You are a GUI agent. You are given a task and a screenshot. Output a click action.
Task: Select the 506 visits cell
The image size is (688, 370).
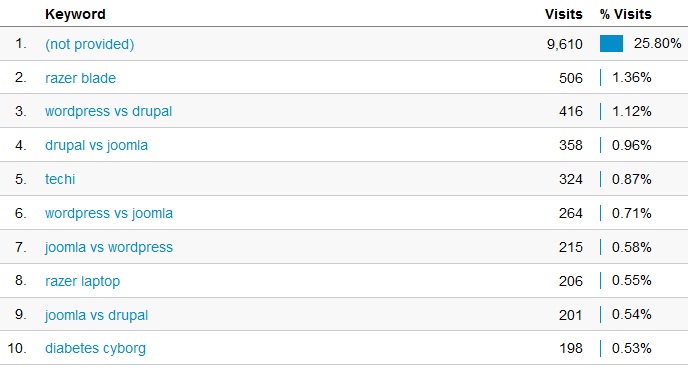[571, 78]
